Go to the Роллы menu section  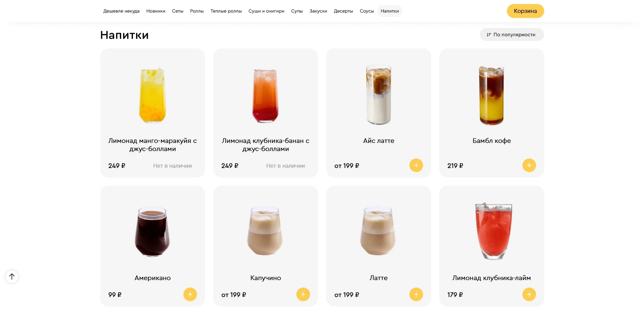pos(197,11)
